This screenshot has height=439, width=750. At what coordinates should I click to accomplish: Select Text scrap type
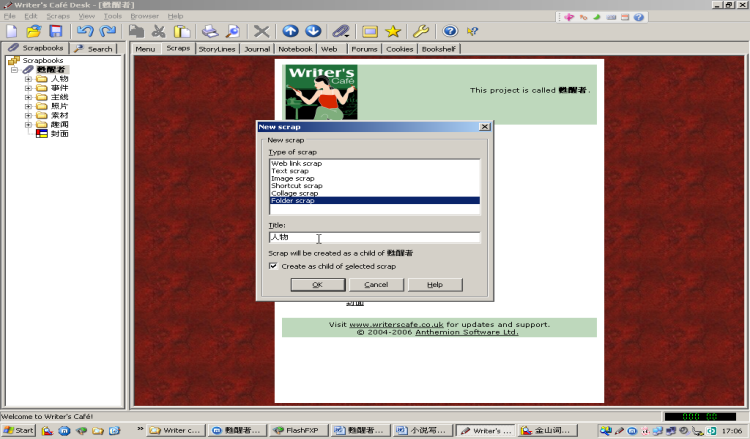click(374, 171)
